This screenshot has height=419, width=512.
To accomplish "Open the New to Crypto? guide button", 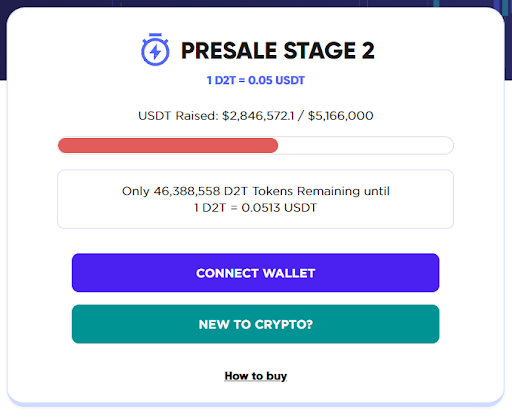I will (x=255, y=324).
